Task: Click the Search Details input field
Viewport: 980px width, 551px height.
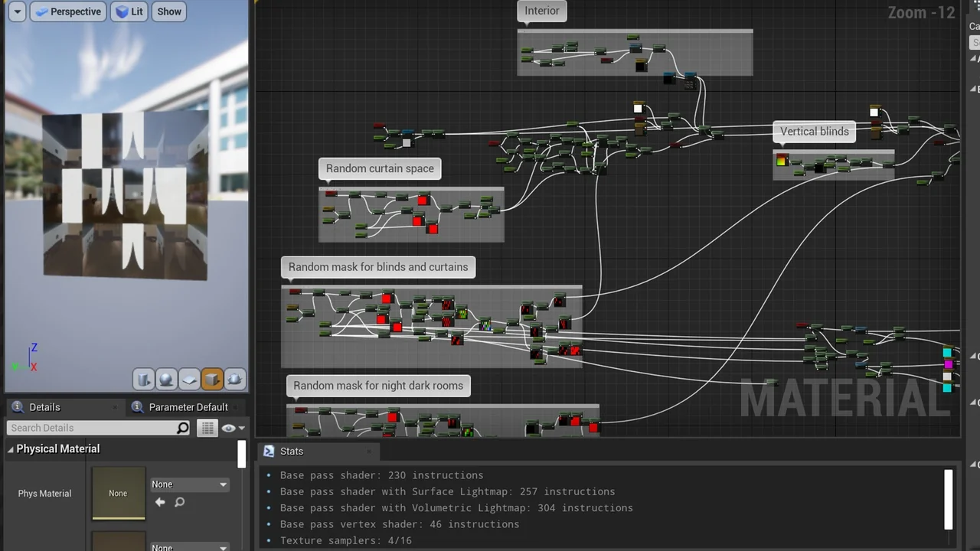Action: [x=92, y=429]
